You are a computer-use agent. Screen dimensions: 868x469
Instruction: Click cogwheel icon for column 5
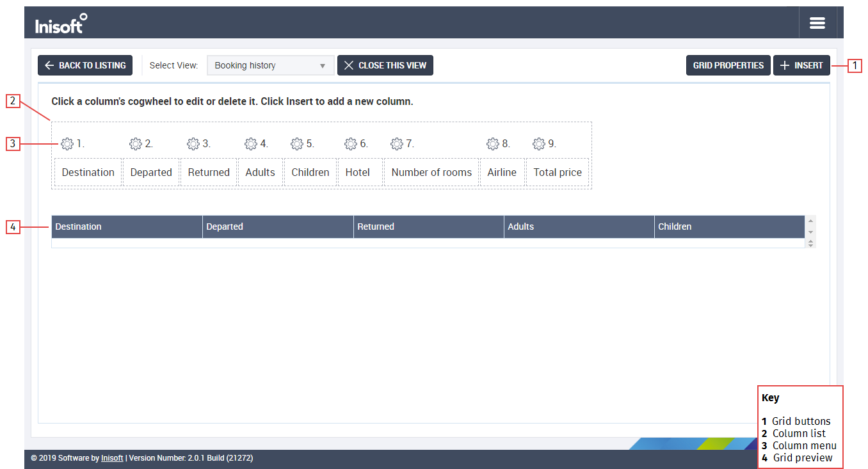click(296, 144)
